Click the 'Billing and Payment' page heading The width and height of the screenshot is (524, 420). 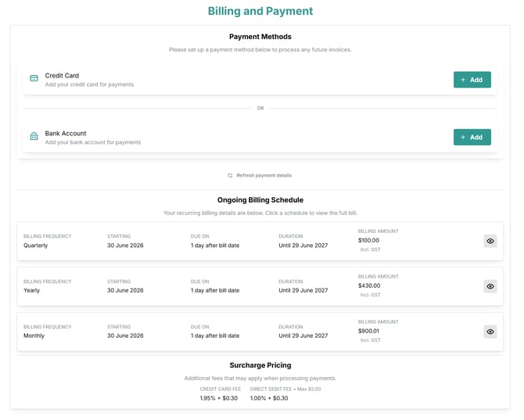pyautogui.click(x=260, y=11)
